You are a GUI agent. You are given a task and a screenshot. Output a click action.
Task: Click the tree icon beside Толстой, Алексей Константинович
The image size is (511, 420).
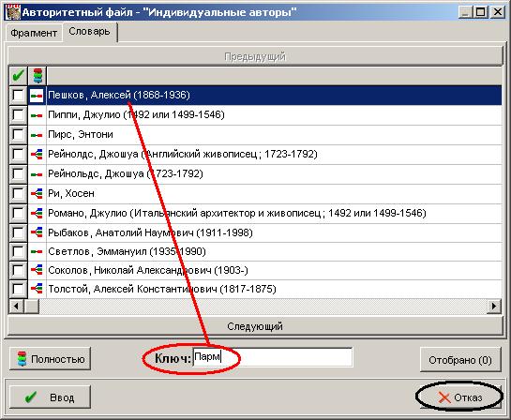(37, 289)
